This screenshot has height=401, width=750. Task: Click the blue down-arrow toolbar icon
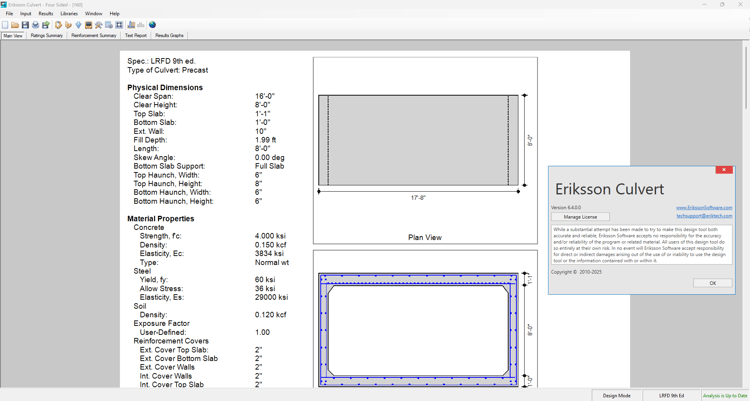[78, 25]
